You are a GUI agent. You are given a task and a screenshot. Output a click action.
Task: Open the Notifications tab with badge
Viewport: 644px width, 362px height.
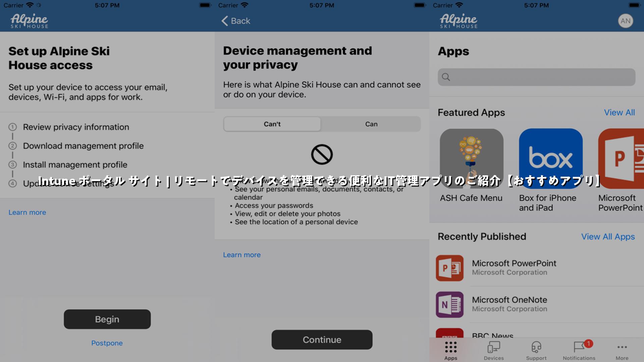[579, 351]
